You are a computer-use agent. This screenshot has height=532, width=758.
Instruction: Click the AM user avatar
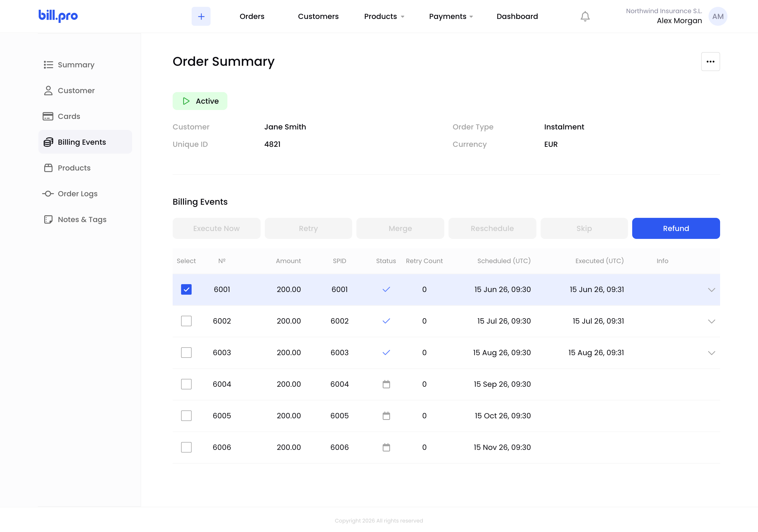tap(718, 17)
